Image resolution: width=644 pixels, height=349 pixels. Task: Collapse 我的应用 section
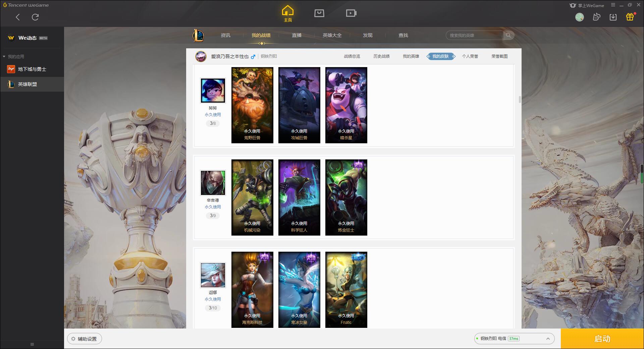pos(13,56)
